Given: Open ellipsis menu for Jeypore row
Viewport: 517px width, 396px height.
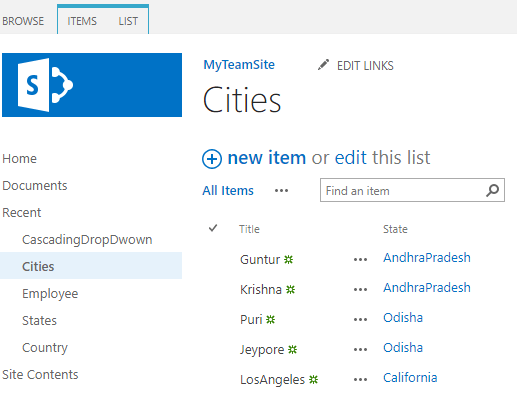Looking at the screenshot, I should point(360,349).
